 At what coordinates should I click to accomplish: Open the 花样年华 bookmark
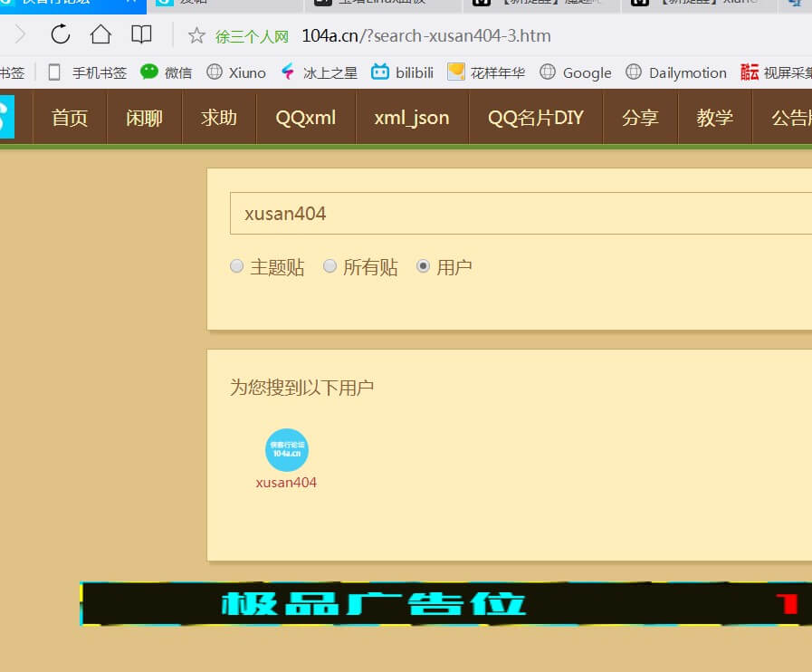click(x=486, y=72)
